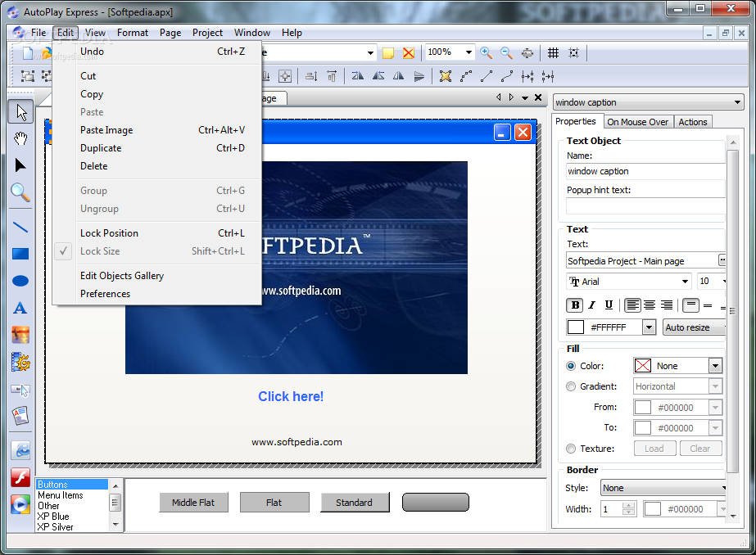Image resolution: width=756 pixels, height=555 pixels.
Task: Select the button object tool
Action: [20, 389]
